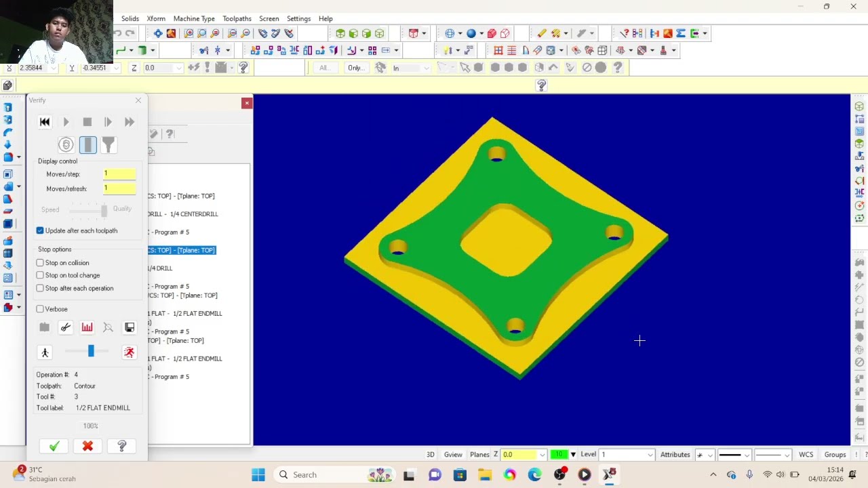Open the section view scissors tool
868x488 pixels.
tap(66, 327)
